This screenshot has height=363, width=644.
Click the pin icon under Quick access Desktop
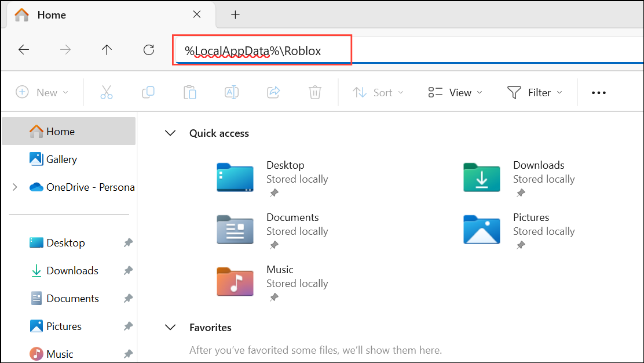[274, 193]
